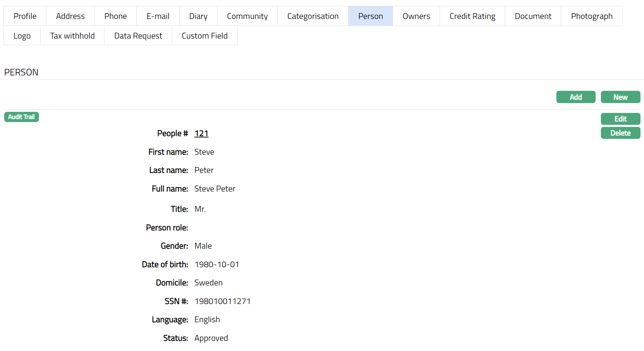Switch to the Address tab
The width and height of the screenshot is (644, 351).
click(70, 16)
